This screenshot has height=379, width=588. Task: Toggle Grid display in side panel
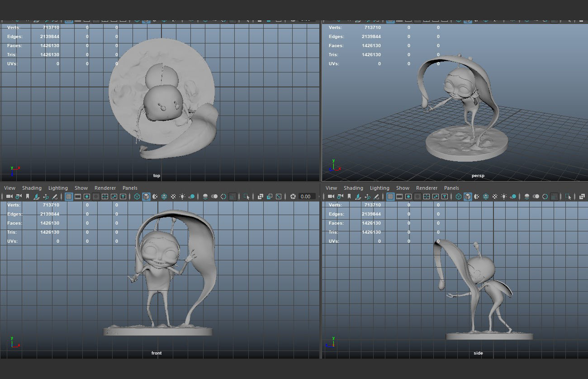point(390,197)
